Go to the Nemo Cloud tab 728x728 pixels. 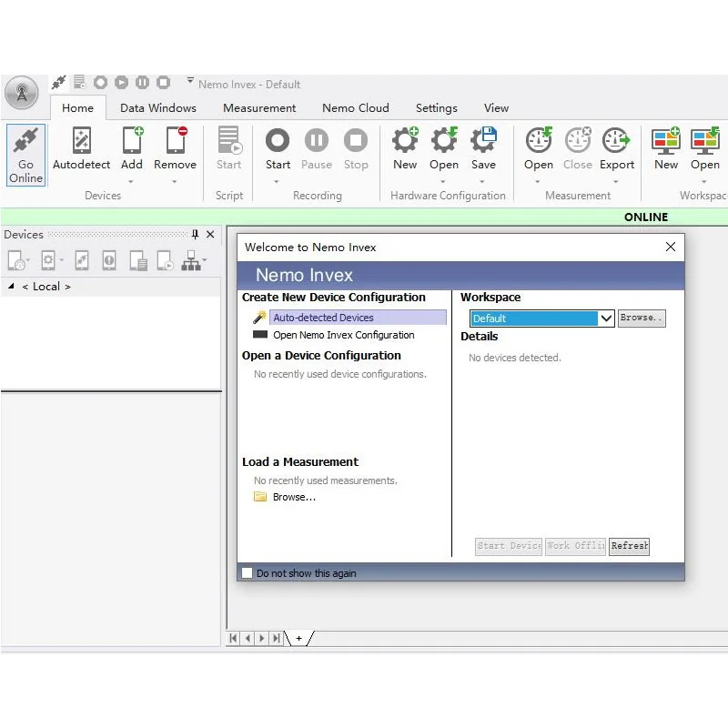click(x=356, y=108)
